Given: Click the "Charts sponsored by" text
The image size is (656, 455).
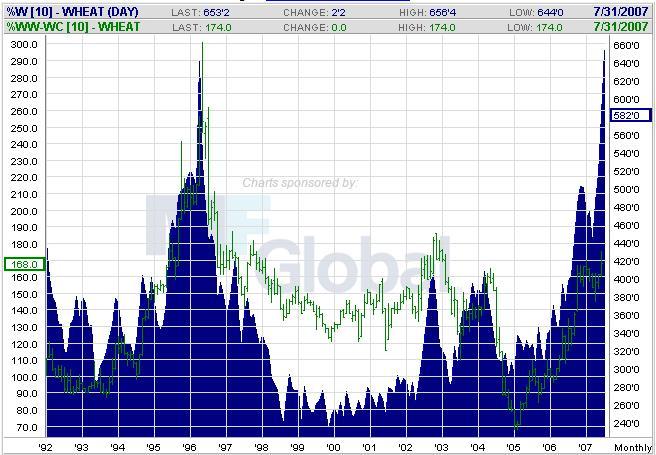Looking at the screenshot, I should pos(299,183).
